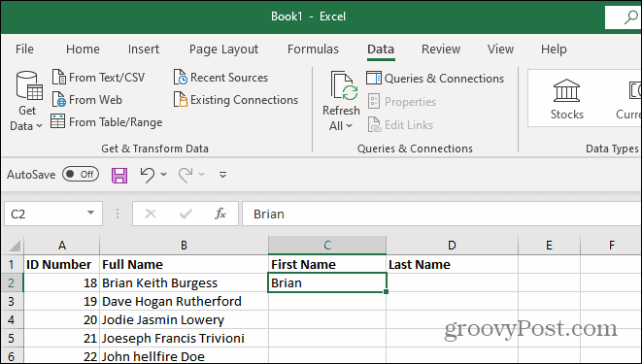Click cell C2 containing Brian
642x364 pixels.
[327, 283]
